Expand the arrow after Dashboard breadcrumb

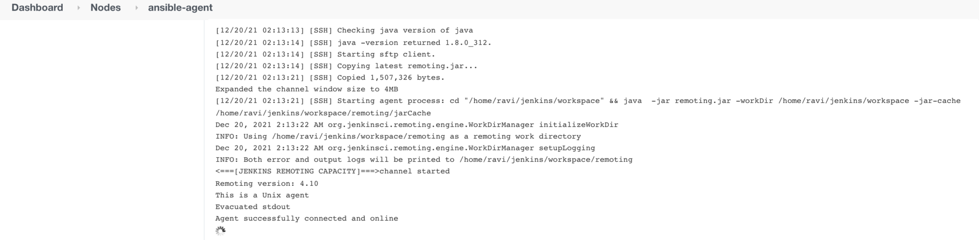pyautogui.click(x=78, y=8)
